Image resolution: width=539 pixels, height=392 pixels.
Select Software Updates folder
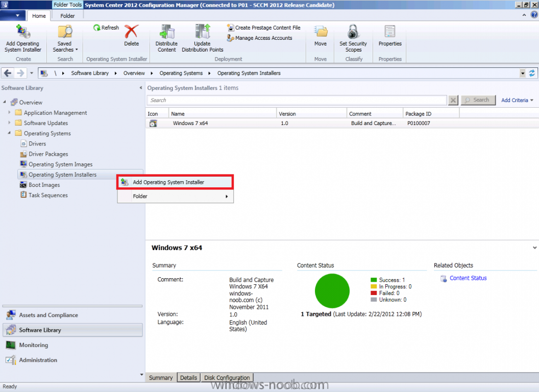pos(41,123)
